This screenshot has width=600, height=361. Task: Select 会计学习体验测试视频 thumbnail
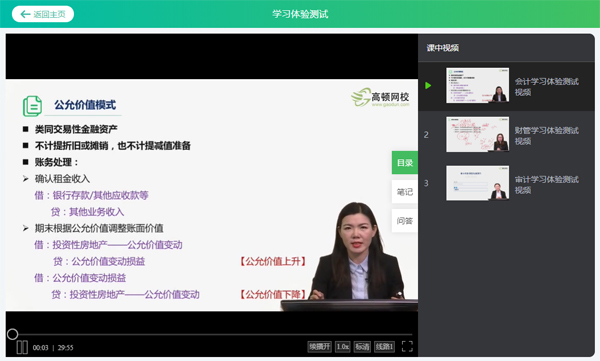(478, 85)
